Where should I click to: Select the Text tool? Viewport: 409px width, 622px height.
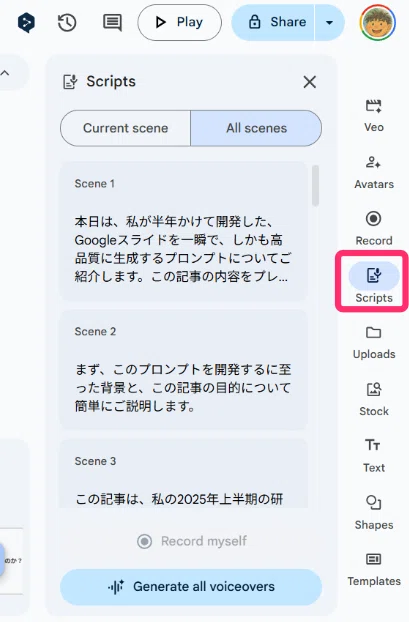(373, 456)
